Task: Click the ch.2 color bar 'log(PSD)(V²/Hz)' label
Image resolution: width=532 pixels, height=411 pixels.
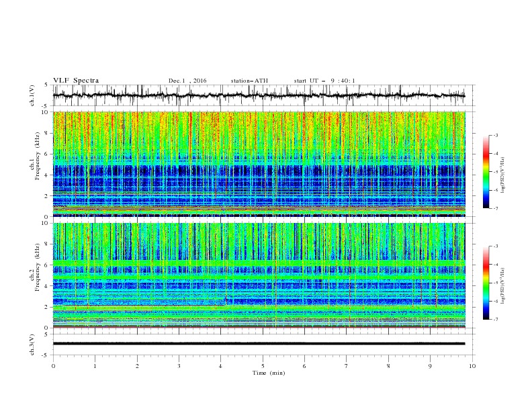Action: click(502, 286)
